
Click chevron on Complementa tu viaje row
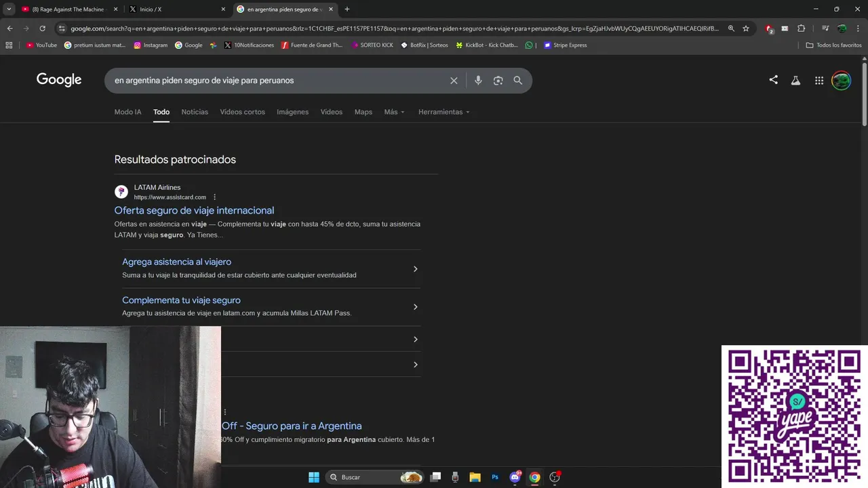coord(416,307)
